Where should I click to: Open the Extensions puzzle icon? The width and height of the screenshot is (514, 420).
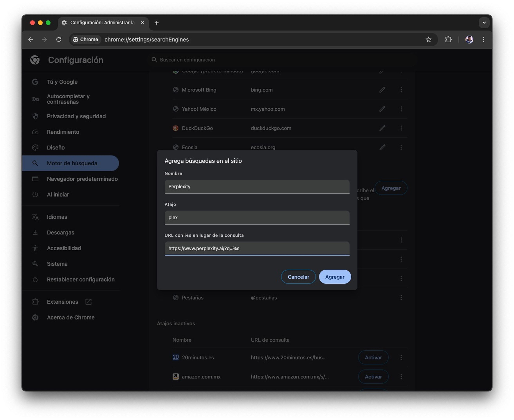click(x=448, y=39)
